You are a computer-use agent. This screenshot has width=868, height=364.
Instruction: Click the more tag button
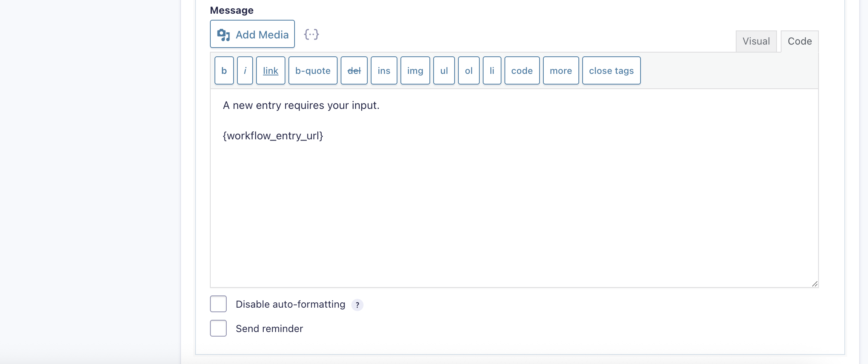click(x=561, y=71)
